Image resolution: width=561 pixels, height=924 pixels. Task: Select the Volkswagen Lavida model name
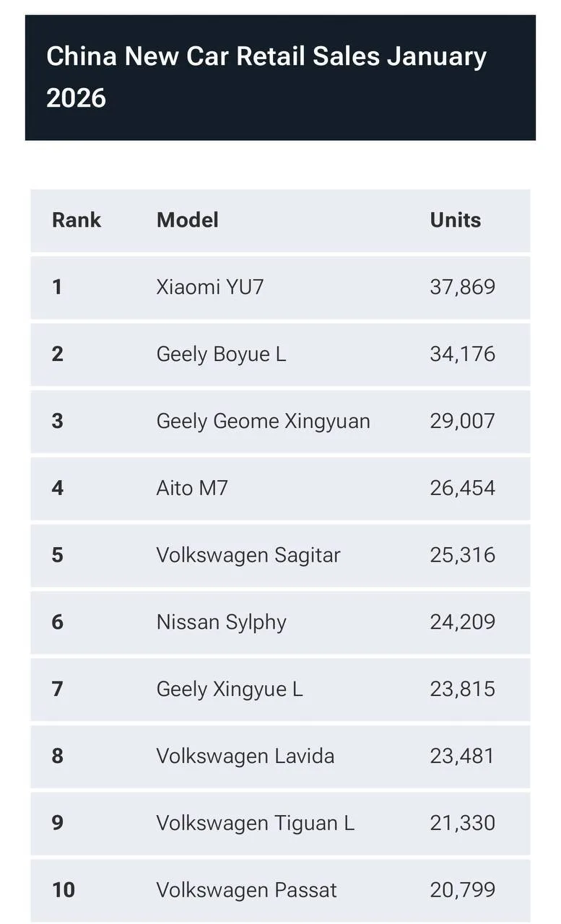(245, 757)
